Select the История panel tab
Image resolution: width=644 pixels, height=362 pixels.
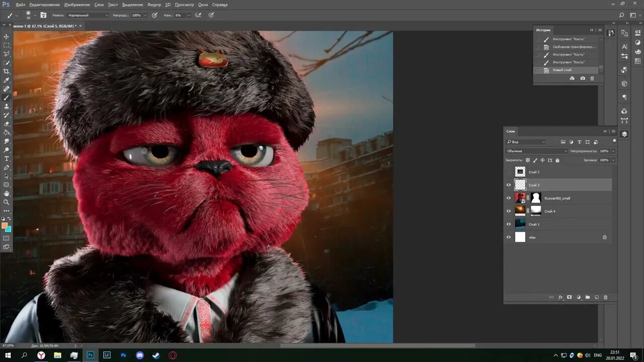543,30
